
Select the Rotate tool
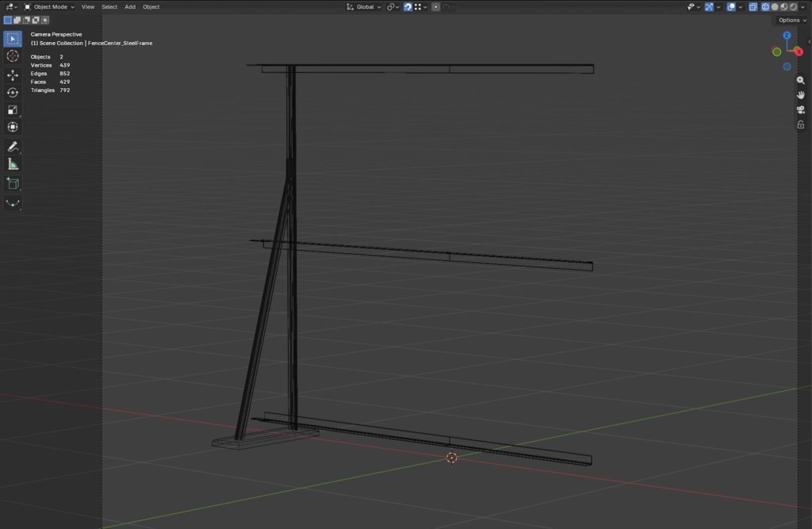[13, 93]
